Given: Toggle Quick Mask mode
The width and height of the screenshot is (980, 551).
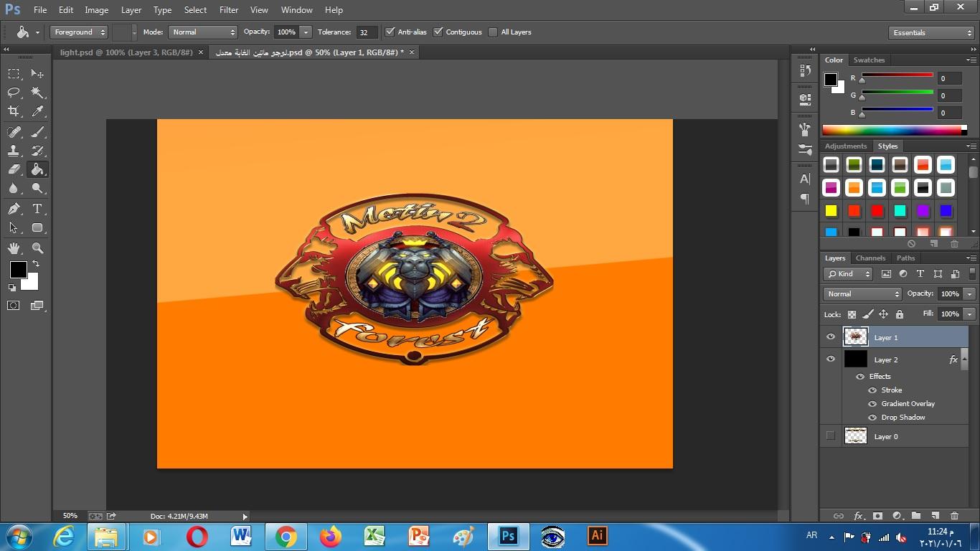Looking at the screenshot, I should click(14, 306).
